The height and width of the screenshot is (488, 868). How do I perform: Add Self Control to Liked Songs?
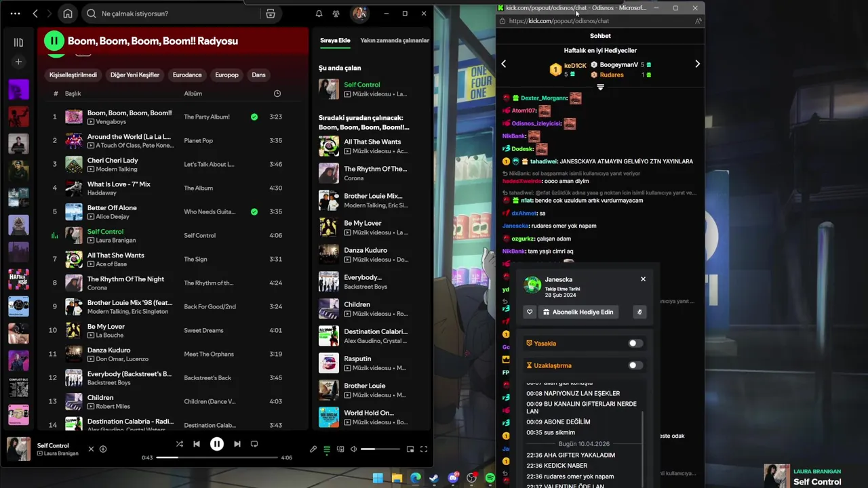coord(103,449)
